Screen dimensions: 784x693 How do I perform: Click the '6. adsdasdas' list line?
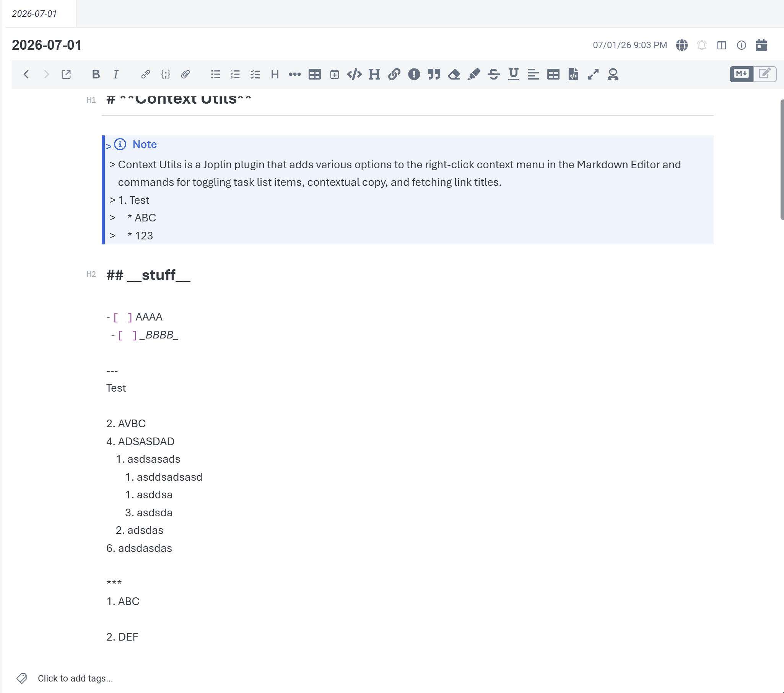[139, 548]
